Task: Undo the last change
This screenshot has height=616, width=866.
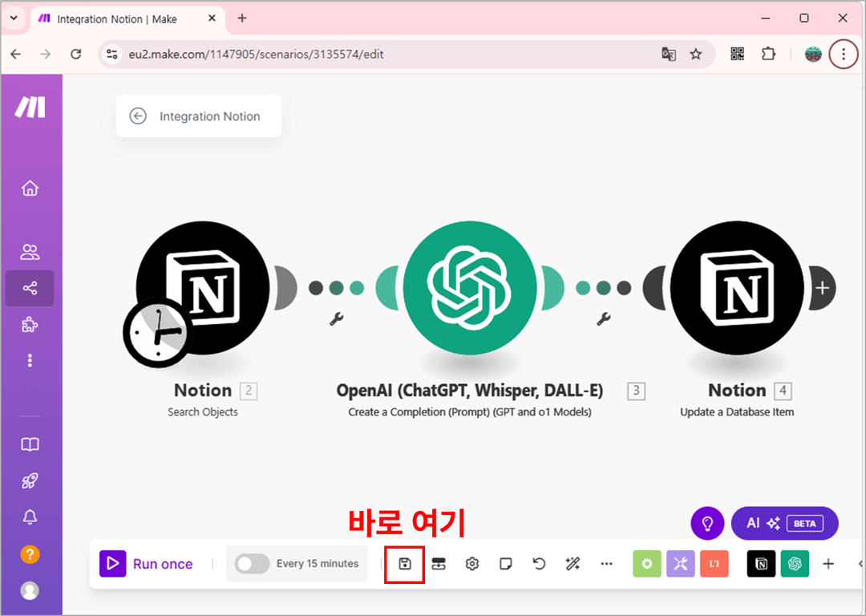Action: point(539,564)
